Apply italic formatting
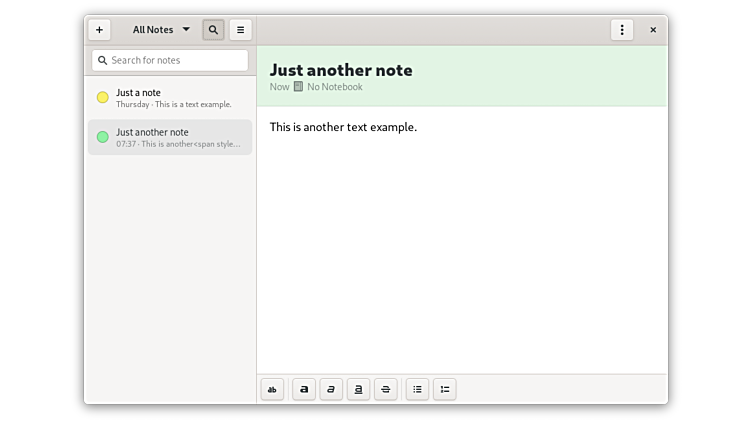This screenshot has height=423, width=752. 331,389
